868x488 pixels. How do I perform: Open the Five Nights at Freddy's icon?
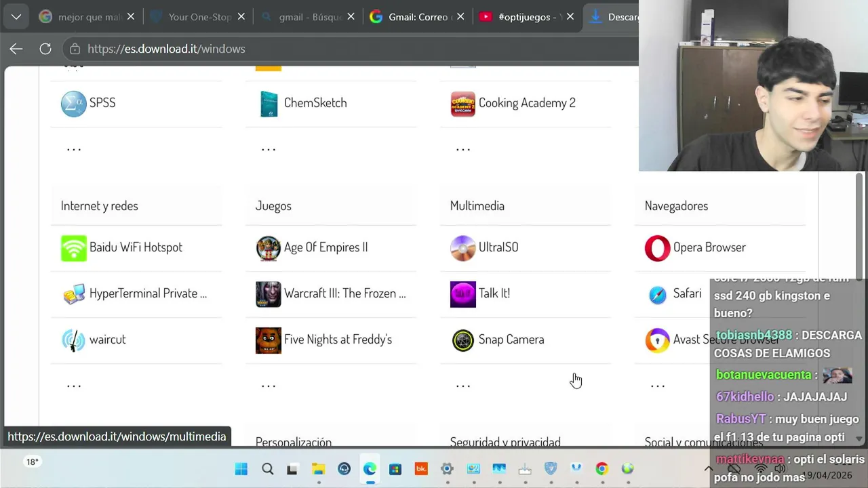269,340
